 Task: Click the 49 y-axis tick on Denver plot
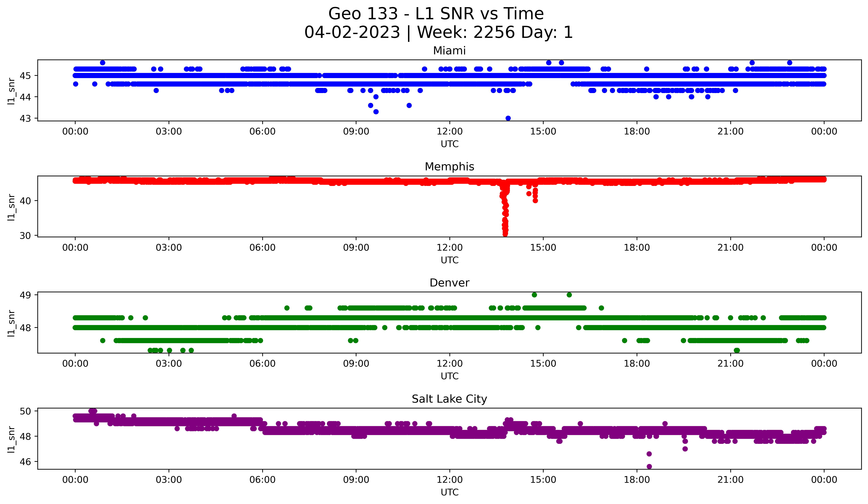click(x=25, y=295)
